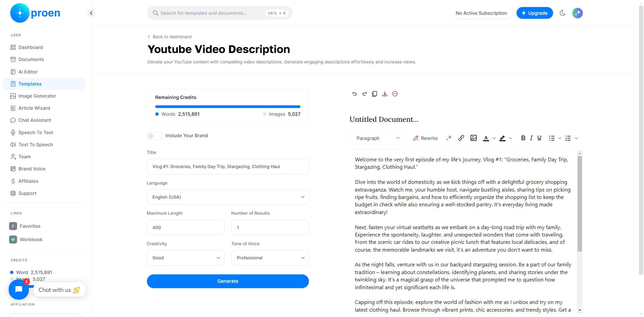This screenshot has height=317, width=644.
Task: Open the user avatar menu
Action: pyautogui.click(x=577, y=13)
